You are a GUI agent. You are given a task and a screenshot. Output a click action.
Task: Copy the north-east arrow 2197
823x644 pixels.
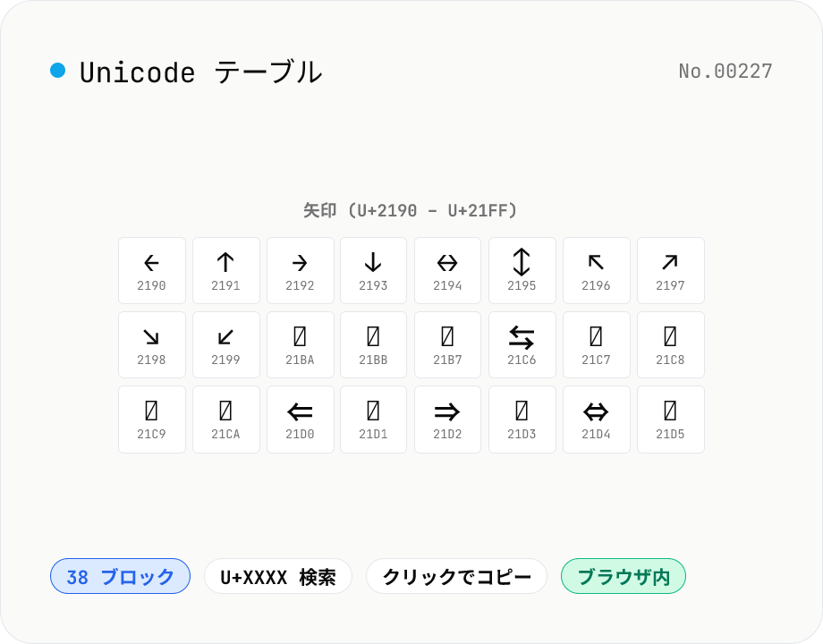click(670, 270)
